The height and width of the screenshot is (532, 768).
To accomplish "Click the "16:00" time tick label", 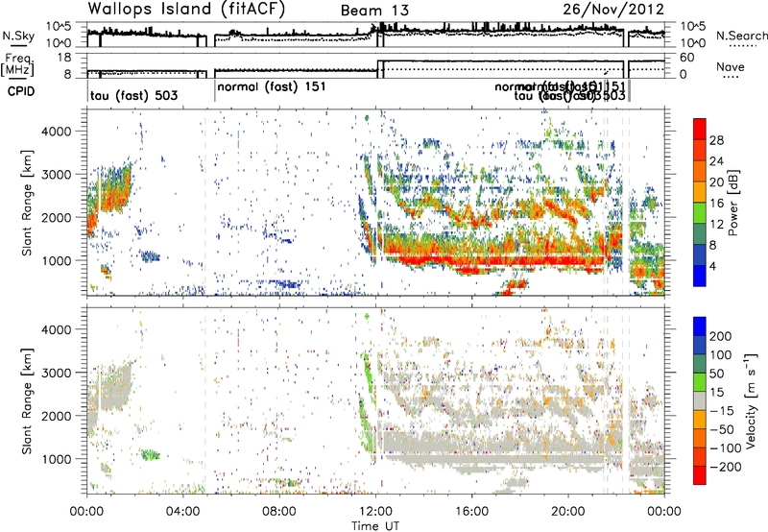I will click(x=471, y=512).
